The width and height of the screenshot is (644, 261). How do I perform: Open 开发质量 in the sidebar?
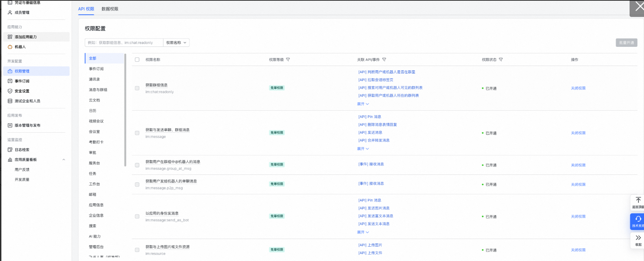coord(22,180)
